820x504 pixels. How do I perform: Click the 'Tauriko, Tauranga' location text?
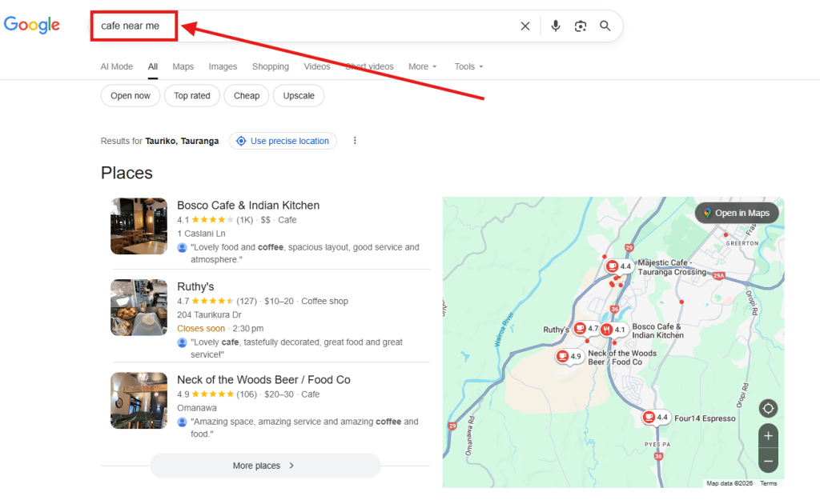[182, 141]
